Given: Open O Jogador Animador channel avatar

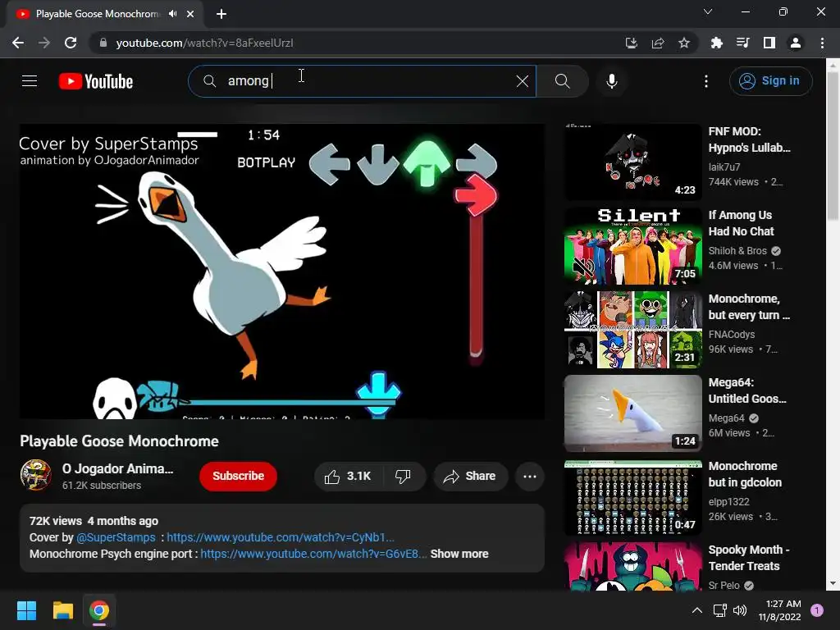Looking at the screenshot, I should pyautogui.click(x=36, y=475).
